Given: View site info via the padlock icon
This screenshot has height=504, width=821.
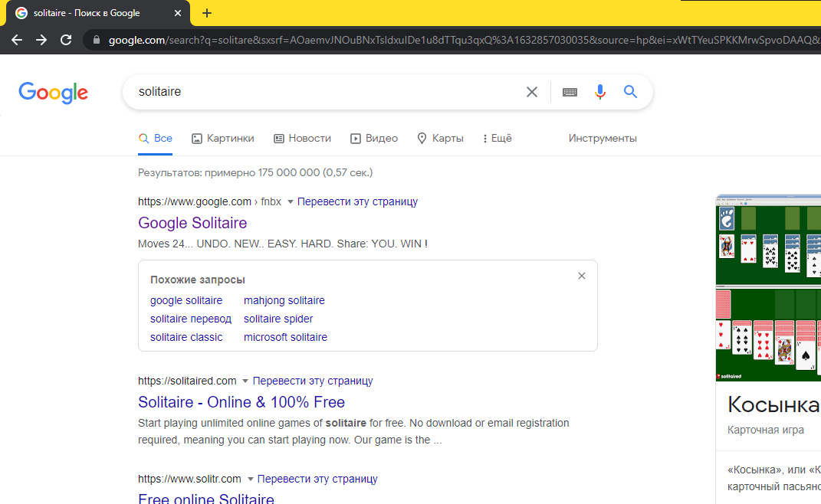Looking at the screenshot, I should [x=97, y=40].
